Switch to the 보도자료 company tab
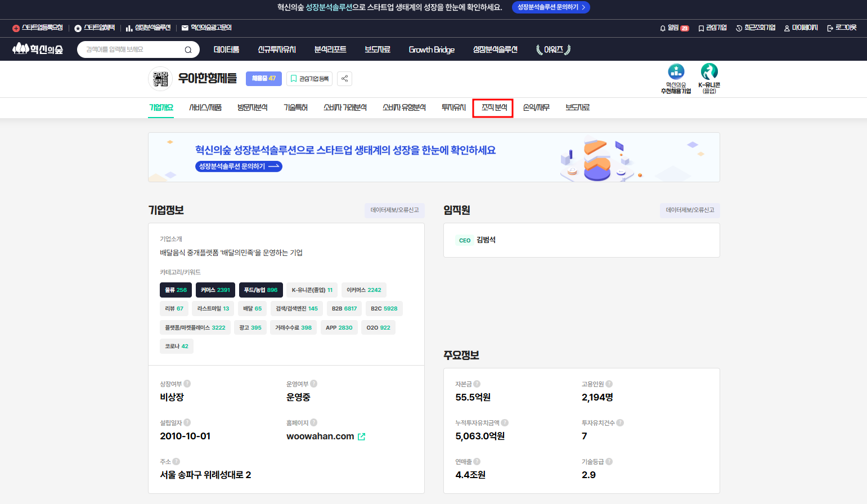This screenshot has width=867, height=504. point(578,107)
